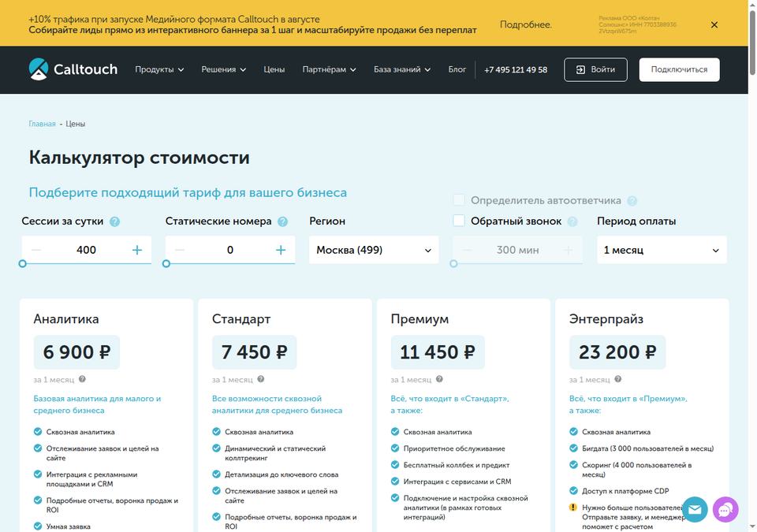The image size is (757, 532).
Task: Enable Обратный звонок checkbox
Action: click(x=459, y=221)
